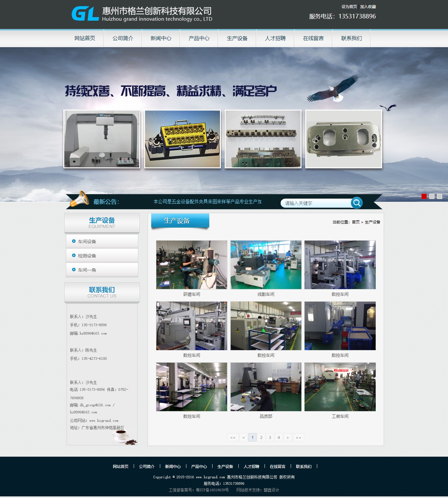Switch to the second banner slide indicator
This screenshot has width=448, height=498.
tap(432, 196)
